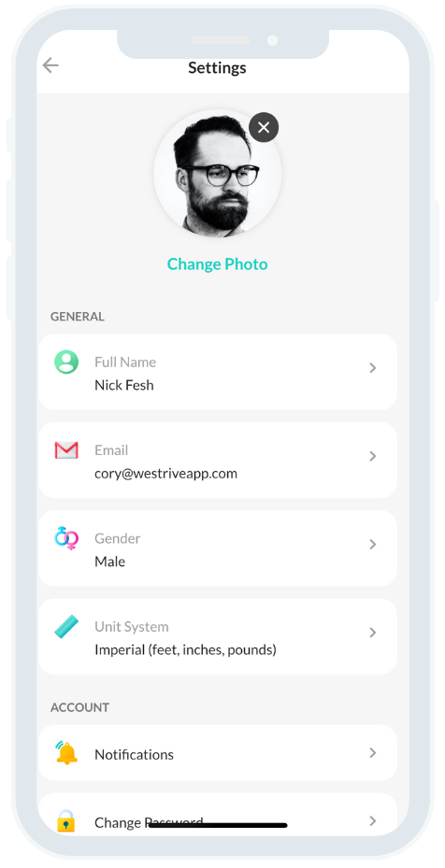Image resolution: width=445 pixels, height=868 pixels.
Task: Open the Change Password chevron
Action: tap(373, 821)
